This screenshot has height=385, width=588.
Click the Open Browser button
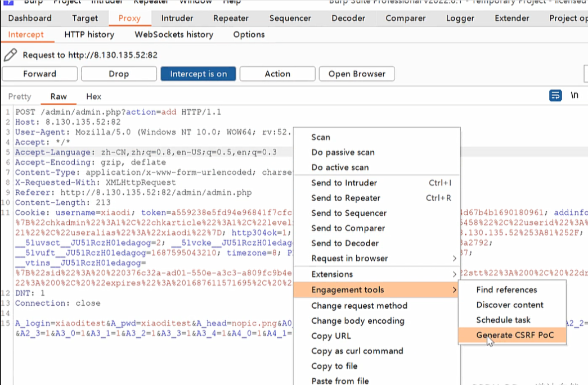[x=357, y=74]
